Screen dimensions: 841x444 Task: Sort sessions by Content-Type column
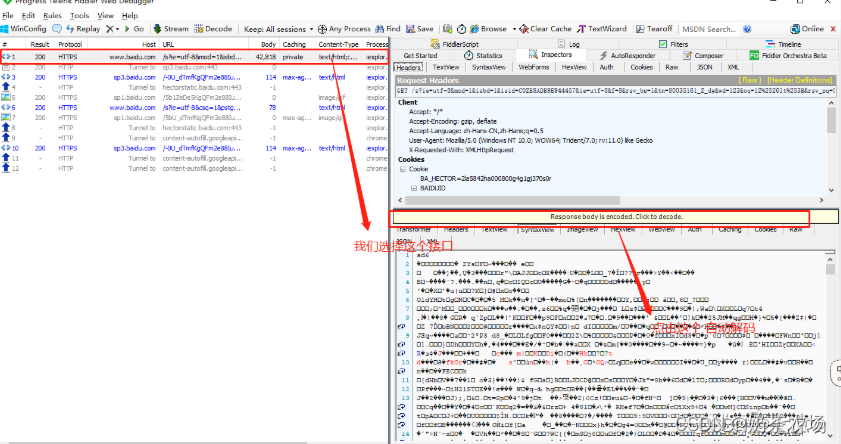click(x=338, y=45)
